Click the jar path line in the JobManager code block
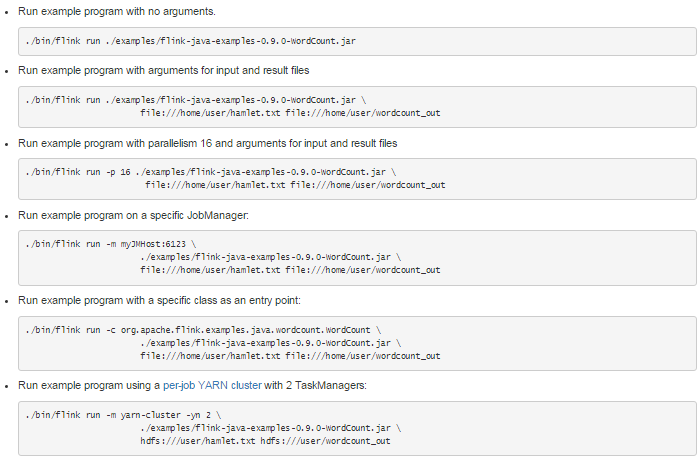This screenshot has height=461, width=699. [x=268, y=256]
